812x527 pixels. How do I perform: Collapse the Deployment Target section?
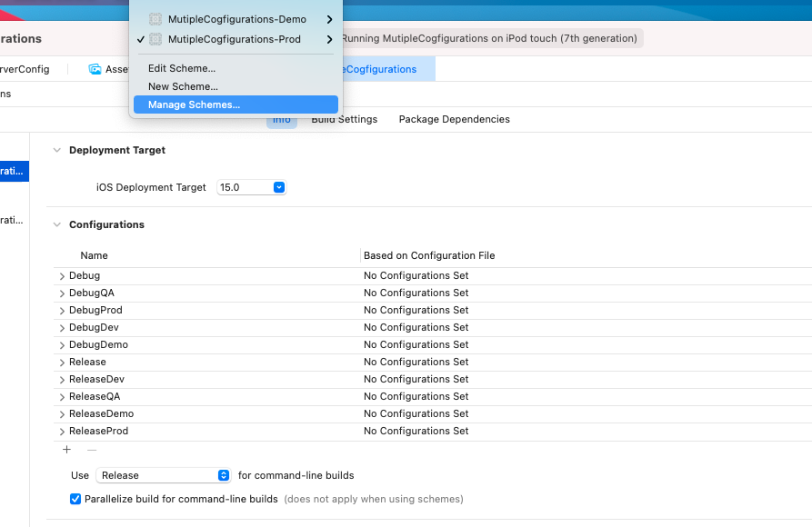57,150
